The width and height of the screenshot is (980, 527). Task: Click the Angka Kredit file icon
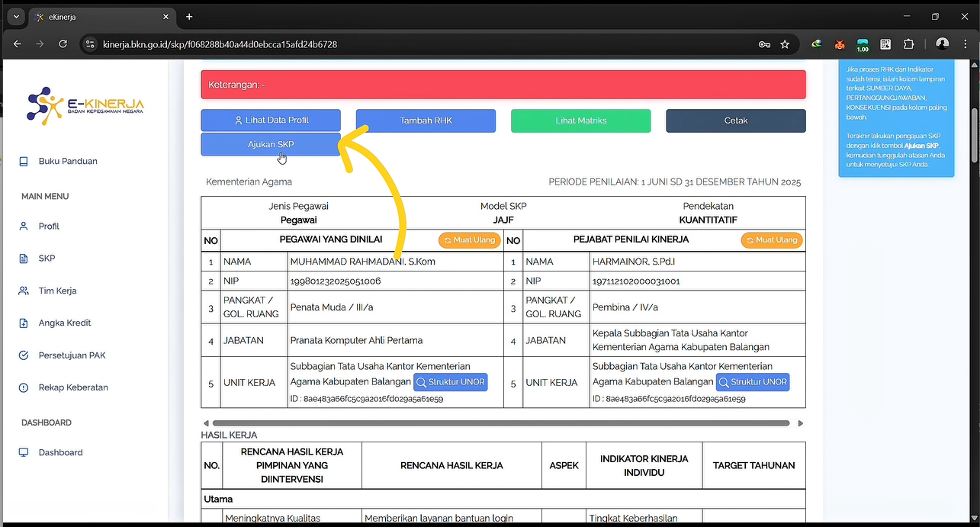24,323
